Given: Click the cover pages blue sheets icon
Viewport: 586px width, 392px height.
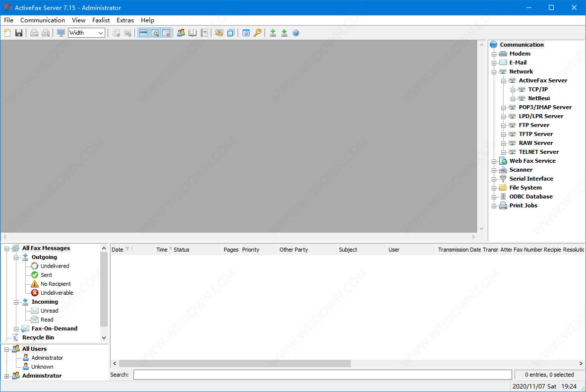Looking at the screenshot, I should (x=231, y=33).
